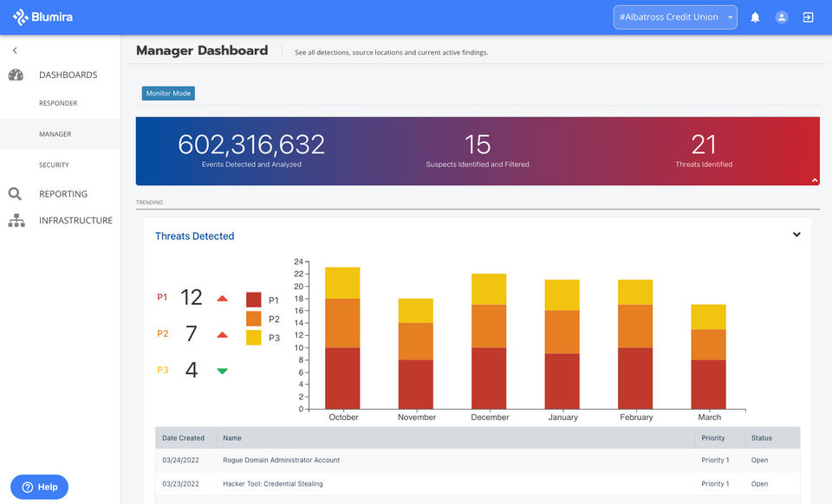832x504 pixels.
Task: Click Priority 1 in the Rogue Domain row
Action: [715, 460]
